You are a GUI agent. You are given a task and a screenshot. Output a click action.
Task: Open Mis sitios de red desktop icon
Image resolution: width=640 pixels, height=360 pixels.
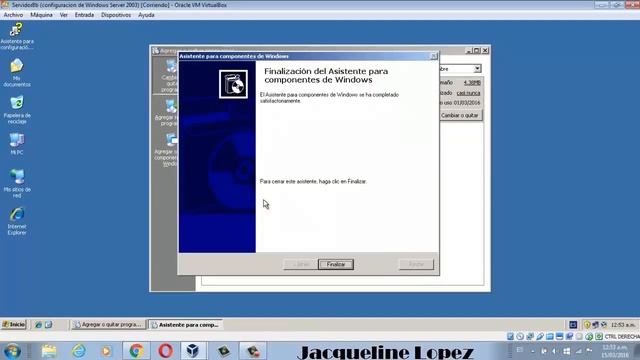tap(17, 183)
